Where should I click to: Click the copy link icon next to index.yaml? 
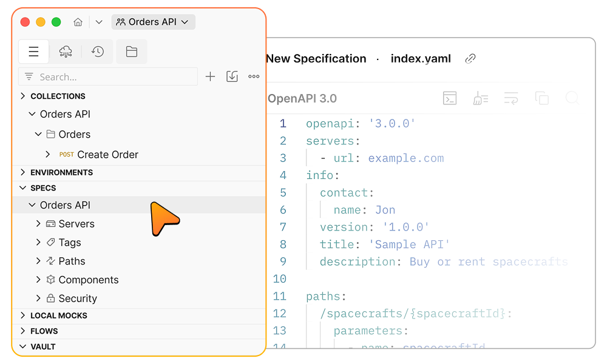pos(470,59)
